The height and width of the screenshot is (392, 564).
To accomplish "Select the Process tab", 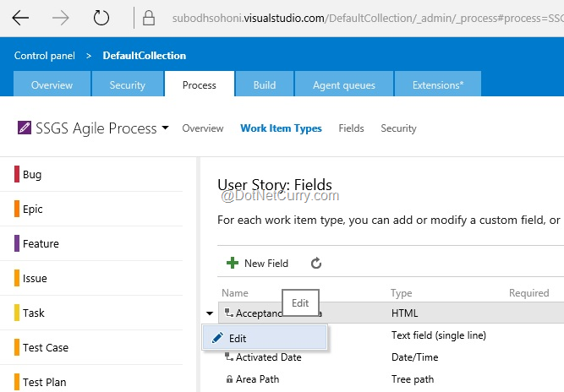I will (200, 84).
